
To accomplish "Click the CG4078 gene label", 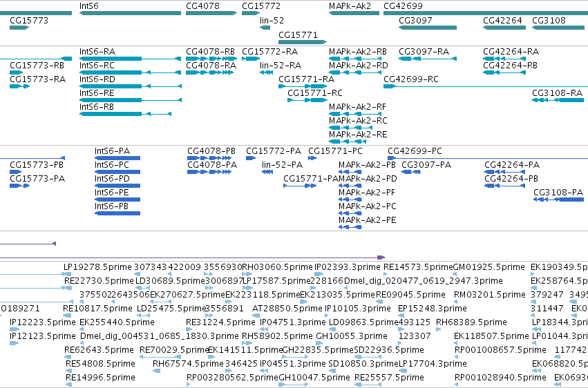I will pyautogui.click(x=202, y=6).
